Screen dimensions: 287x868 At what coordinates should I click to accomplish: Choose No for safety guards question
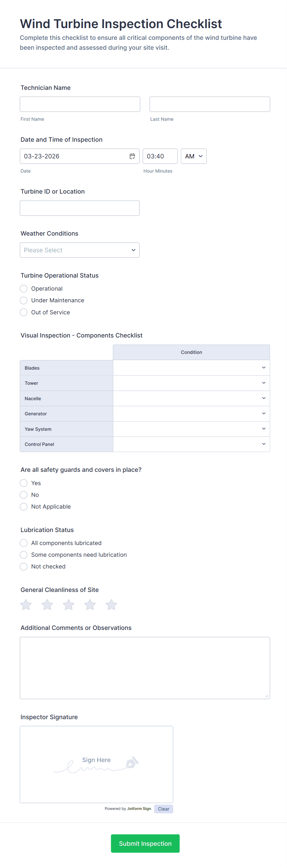(x=23, y=495)
